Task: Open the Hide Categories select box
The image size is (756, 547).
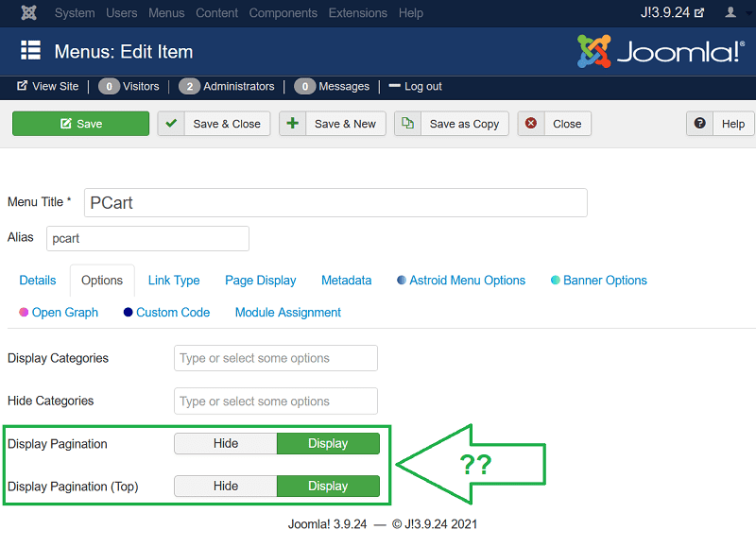Action: (x=276, y=402)
